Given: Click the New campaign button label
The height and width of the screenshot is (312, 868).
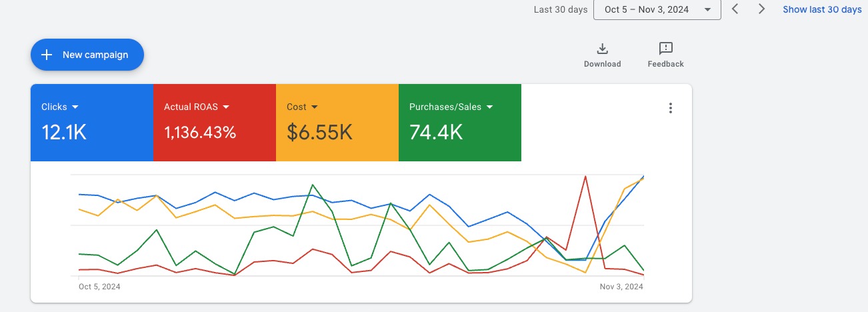Looking at the screenshot, I should 95,55.
